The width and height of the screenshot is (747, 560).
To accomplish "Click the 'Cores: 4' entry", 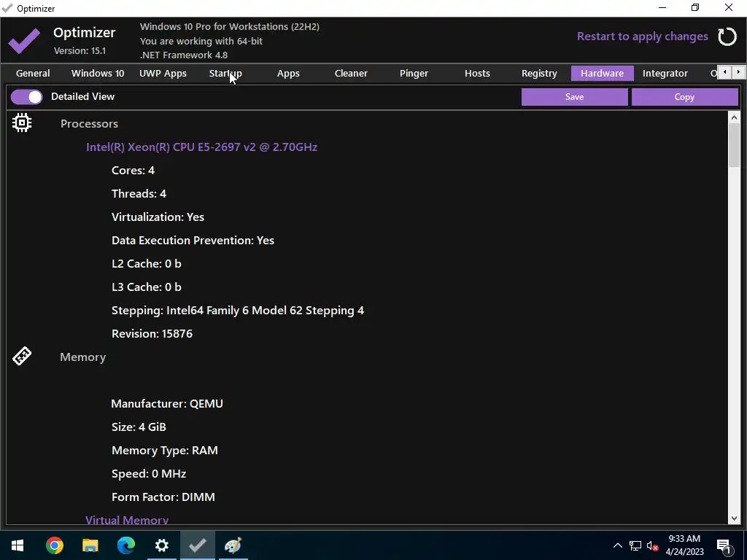I will [x=133, y=171].
